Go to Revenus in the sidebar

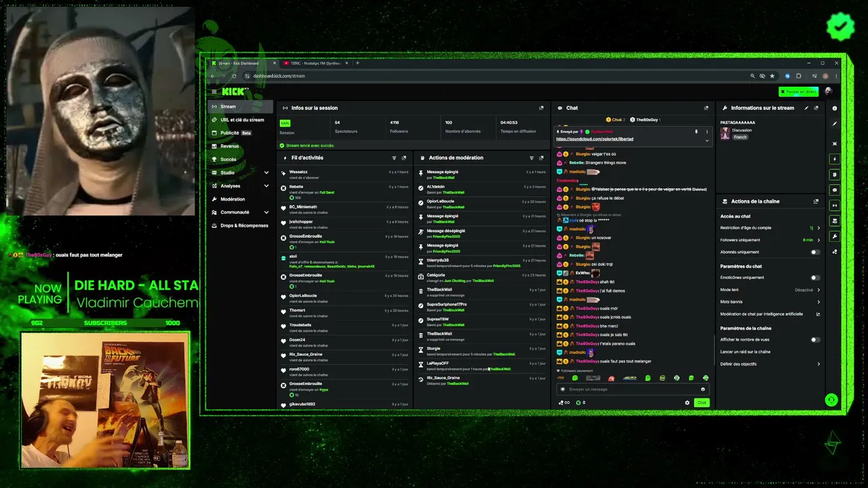tap(240, 146)
